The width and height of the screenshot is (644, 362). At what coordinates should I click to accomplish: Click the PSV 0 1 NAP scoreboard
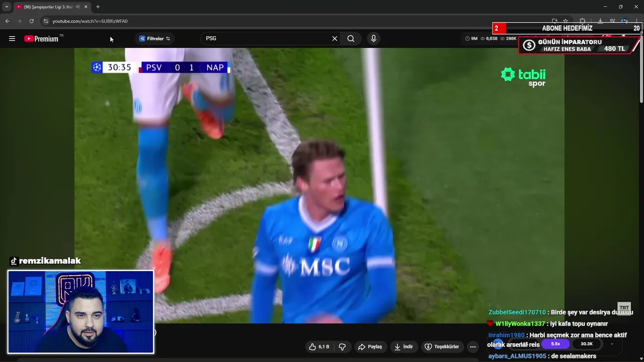coord(161,67)
